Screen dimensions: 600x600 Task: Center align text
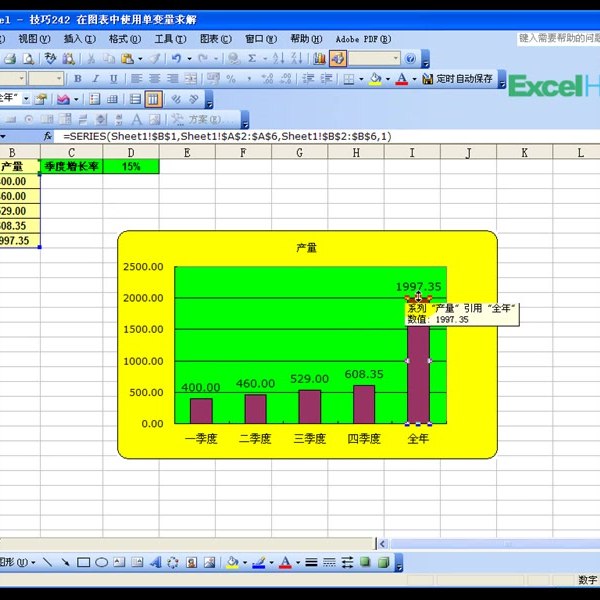[154, 79]
